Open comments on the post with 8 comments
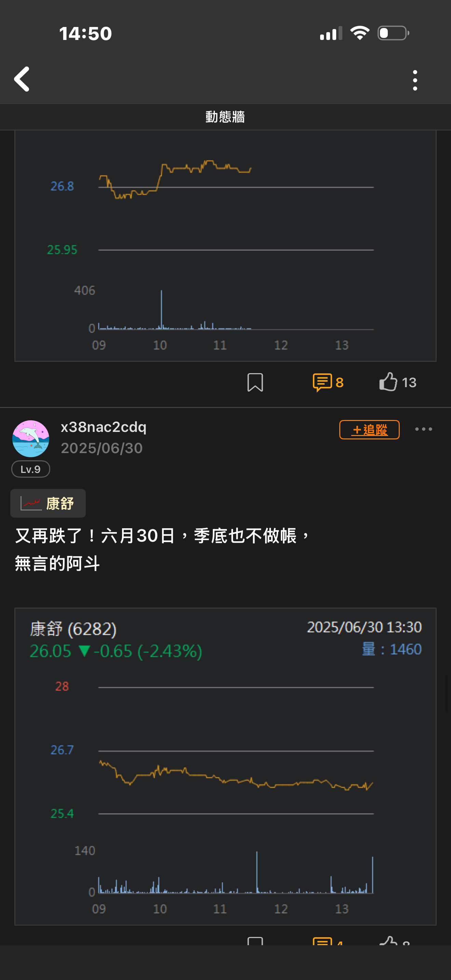The height and width of the screenshot is (980, 451). (328, 382)
